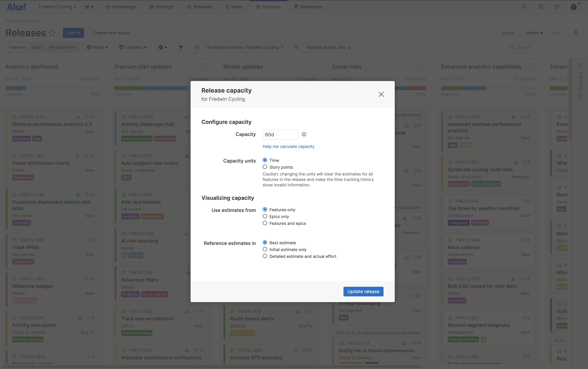588x369 pixels.
Task: Select Detailed estimate and actual effort
Action: click(x=265, y=256)
